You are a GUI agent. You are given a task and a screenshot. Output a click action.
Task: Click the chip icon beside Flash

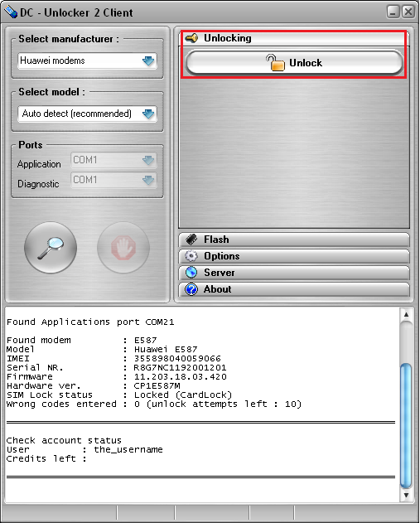point(191,240)
